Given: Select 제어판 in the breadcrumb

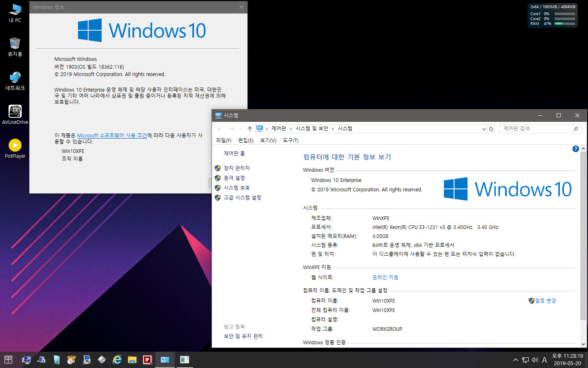Looking at the screenshot, I should click(x=279, y=129).
